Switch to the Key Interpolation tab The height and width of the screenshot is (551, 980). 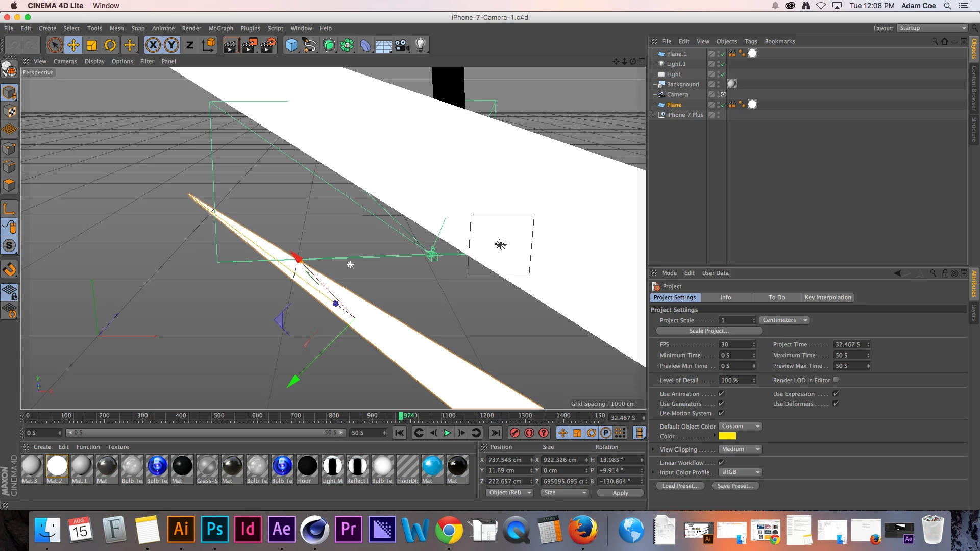[828, 298]
